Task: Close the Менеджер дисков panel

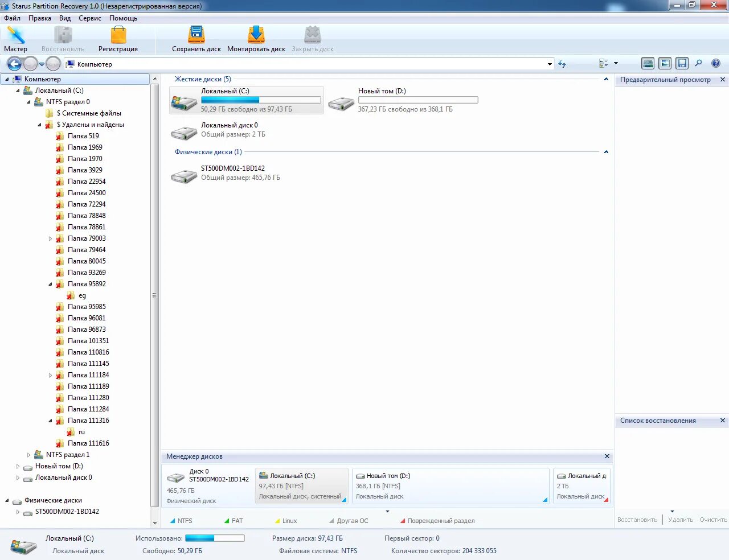Action: [607, 456]
